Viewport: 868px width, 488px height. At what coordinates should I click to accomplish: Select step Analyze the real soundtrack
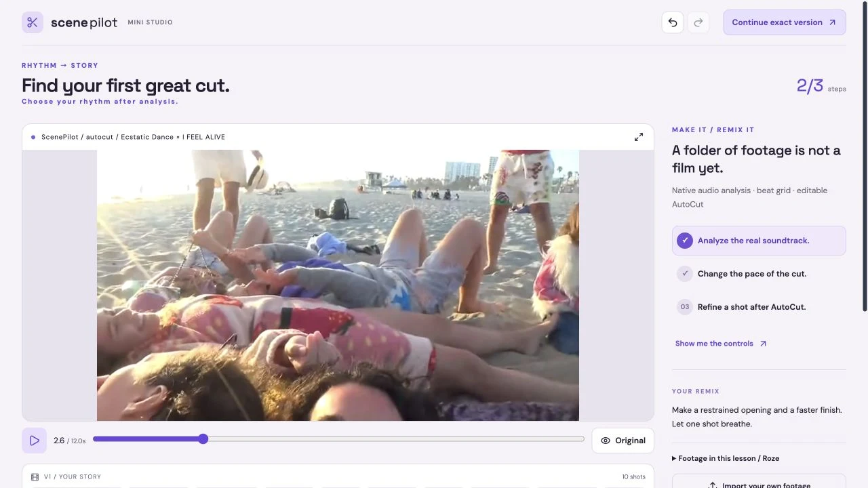coord(759,241)
